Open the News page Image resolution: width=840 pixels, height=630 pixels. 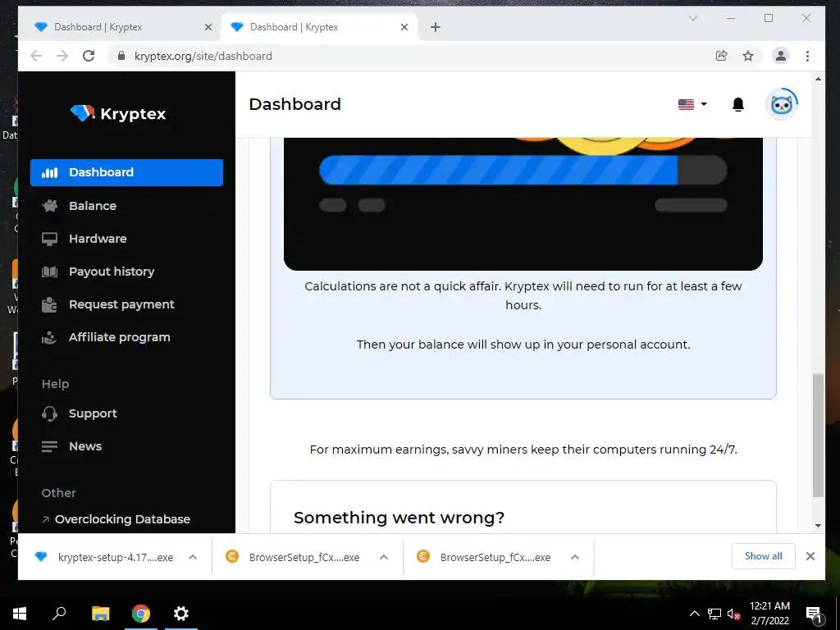coord(85,446)
